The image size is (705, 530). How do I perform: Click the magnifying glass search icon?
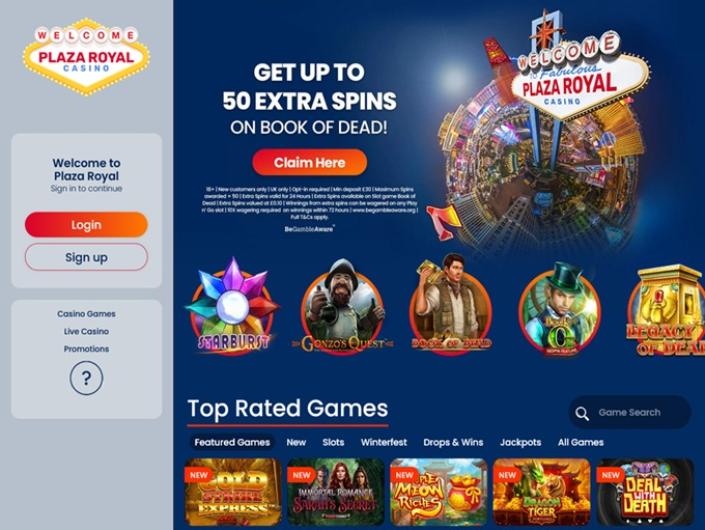click(x=582, y=413)
